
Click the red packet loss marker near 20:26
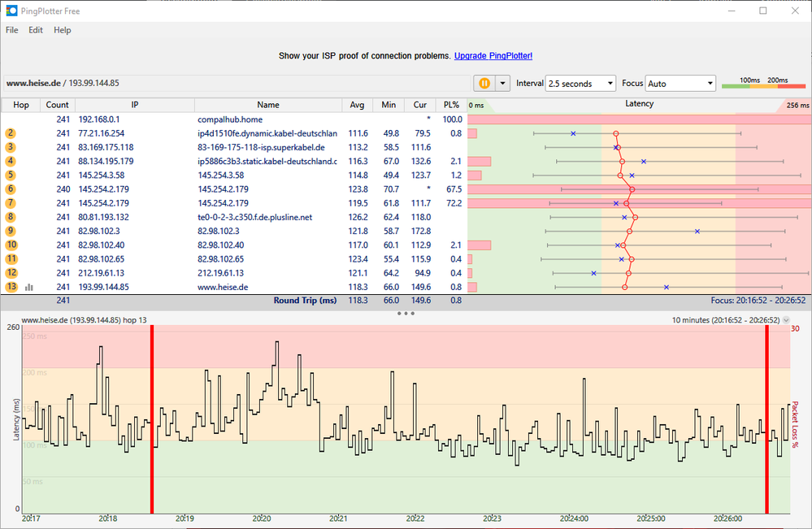pos(766,419)
